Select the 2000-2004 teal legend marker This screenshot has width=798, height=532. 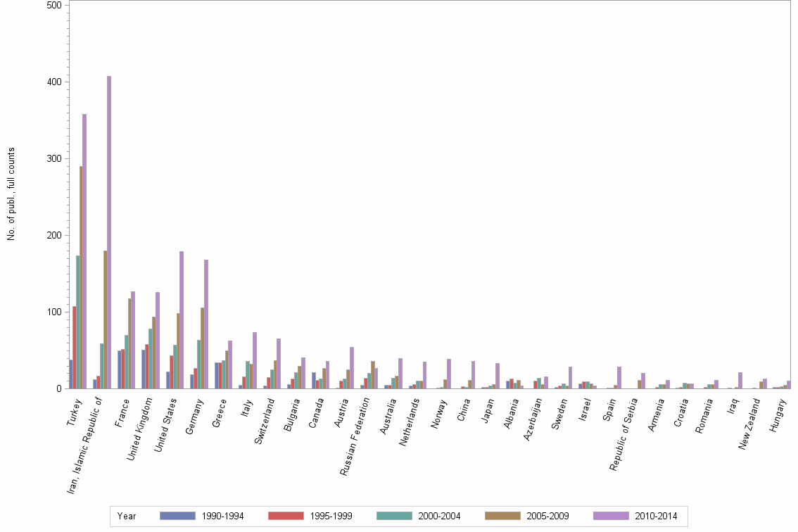[x=395, y=516]
